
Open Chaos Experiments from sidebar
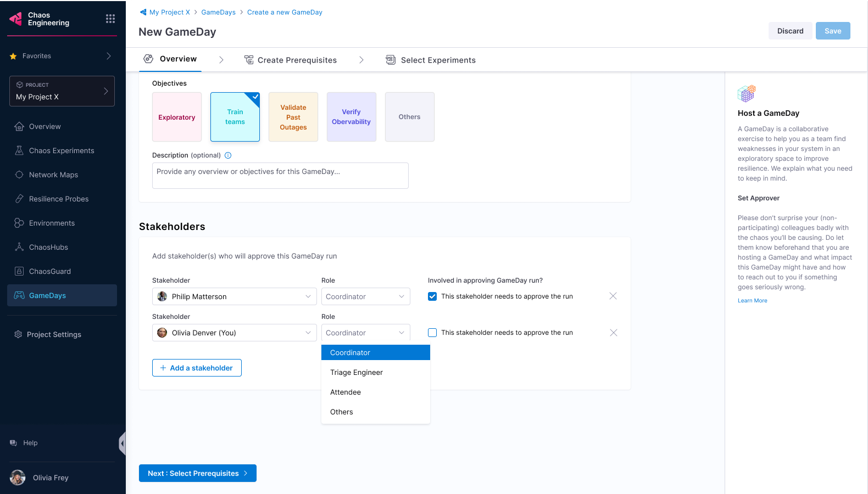(x=62, y=150)
